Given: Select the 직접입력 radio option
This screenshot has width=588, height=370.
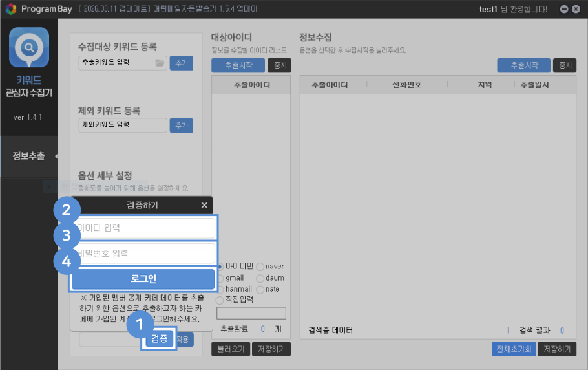Looking at the screenshot, I should (220, 299).
